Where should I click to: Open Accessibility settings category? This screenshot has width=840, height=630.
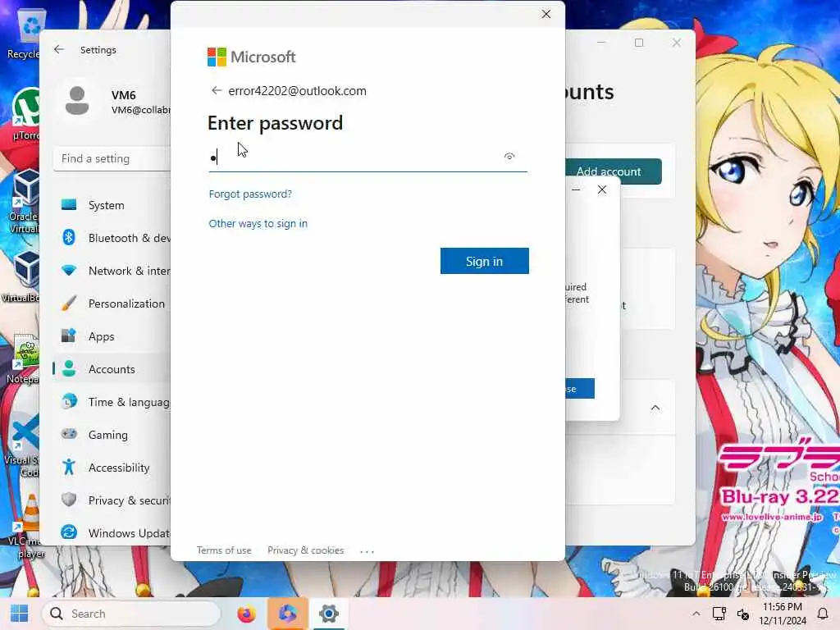(x=112, y=468)
